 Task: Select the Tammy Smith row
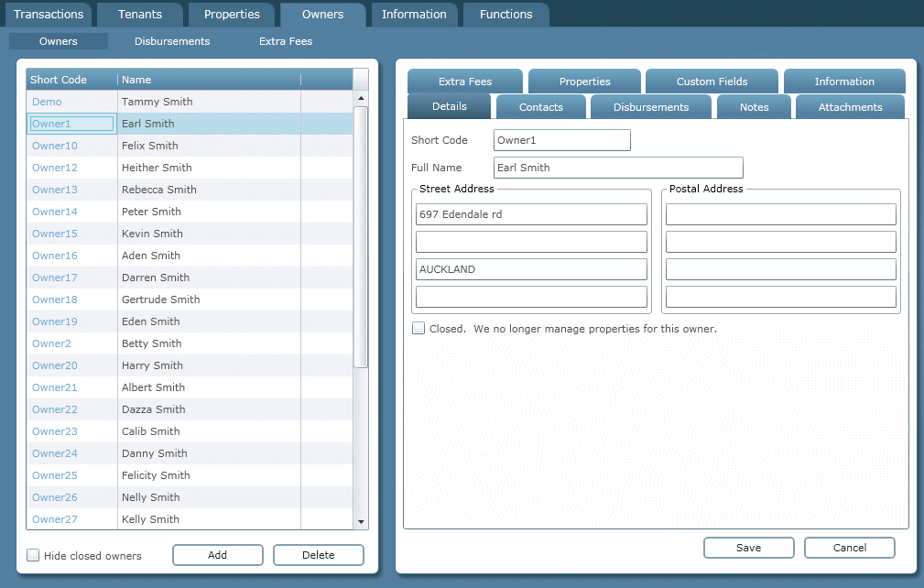(x=190, y=102)
